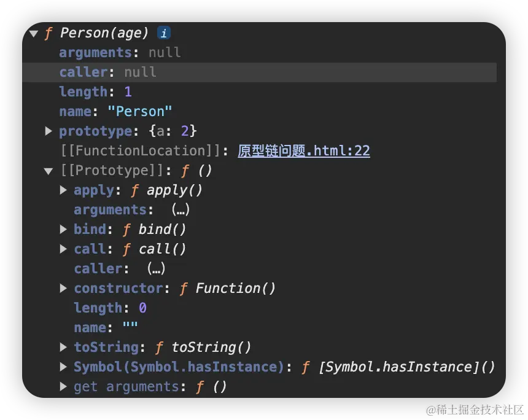Click the 'f Function()' constructor value
The width and height of the screenshot is (528, 420).
click(228, 289)
